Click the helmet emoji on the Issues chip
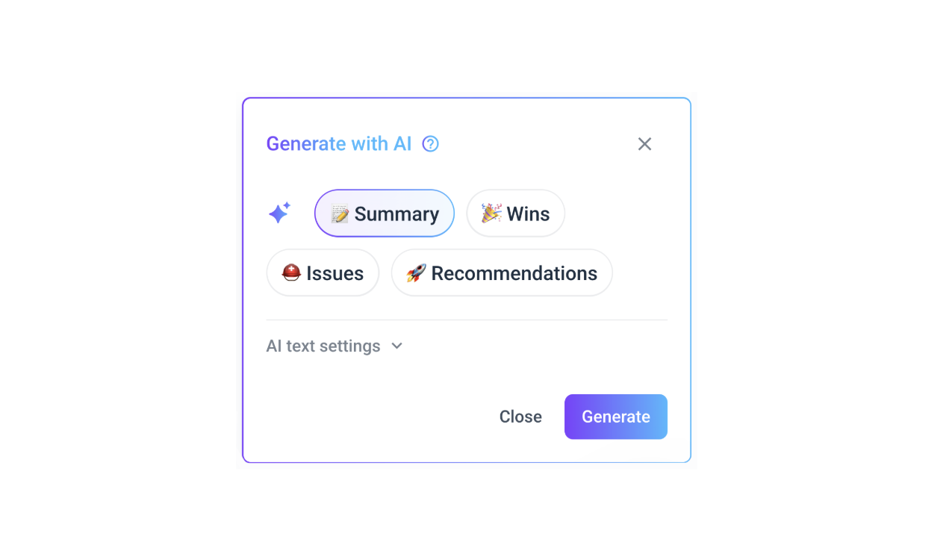The image size is (952, 560). pyautogui.click(x=291, y=273)
